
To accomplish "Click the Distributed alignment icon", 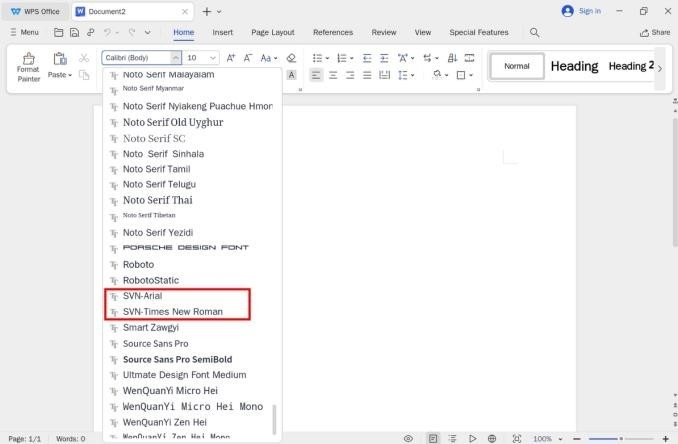I will [x=384, y=75].
